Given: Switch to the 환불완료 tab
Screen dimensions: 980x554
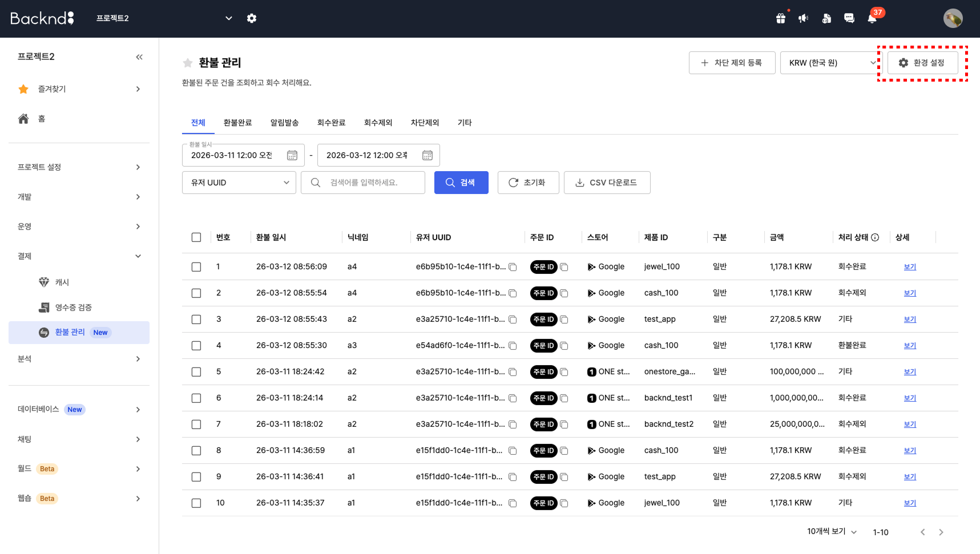Looking at the screenshot, I should coord(237,122).
